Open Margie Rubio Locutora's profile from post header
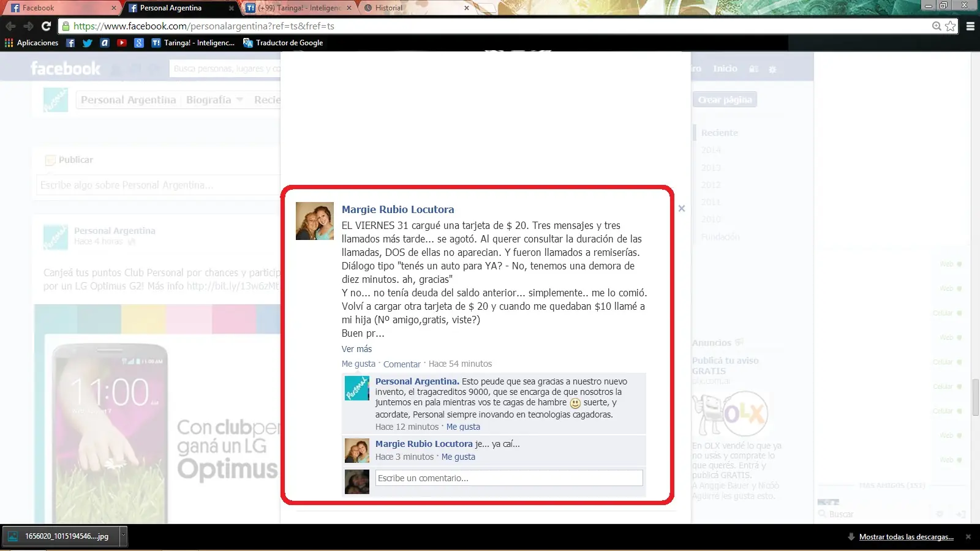 pos(398,209)
